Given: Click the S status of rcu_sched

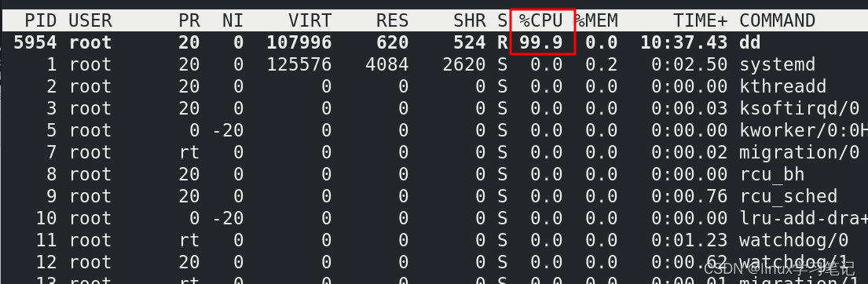Looking at the screenshot, I should (x=502, y=196).
